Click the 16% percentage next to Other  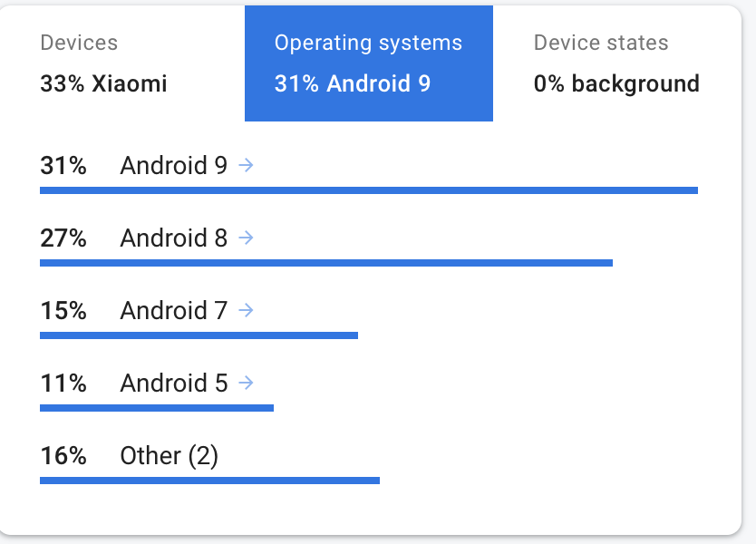63,456
